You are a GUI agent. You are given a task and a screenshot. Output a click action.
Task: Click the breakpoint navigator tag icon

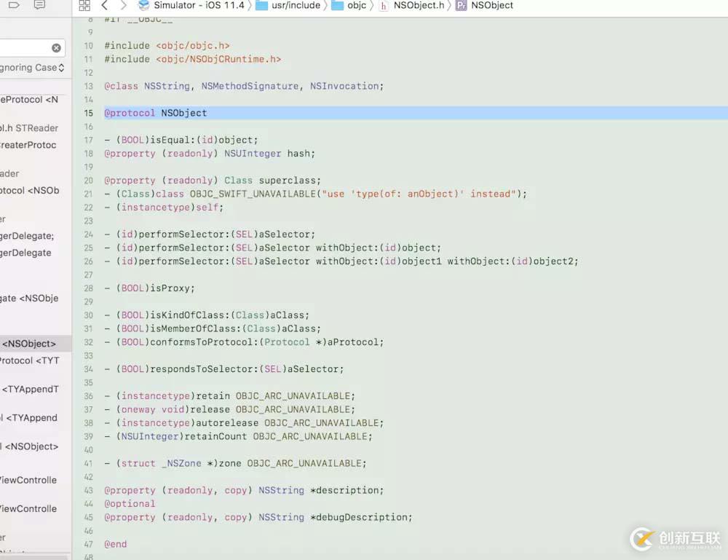15,4
